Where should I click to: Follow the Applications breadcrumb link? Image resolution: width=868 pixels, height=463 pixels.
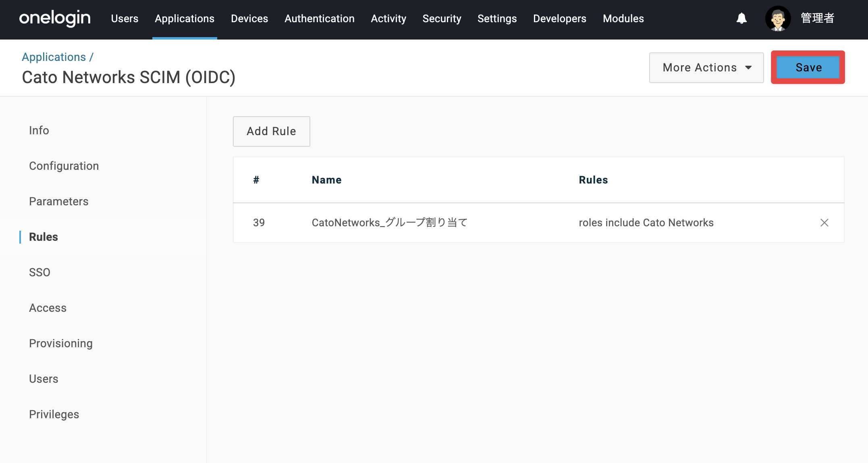54,57
